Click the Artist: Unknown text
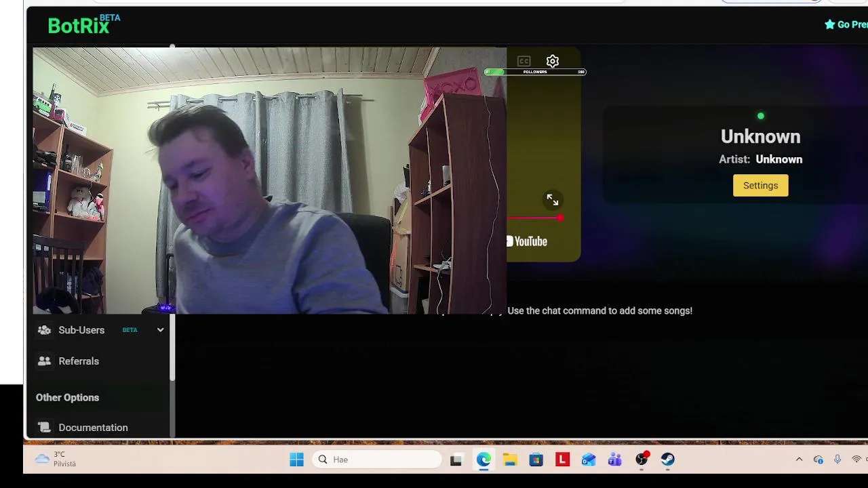868x488 pixels. pos(760,159)
